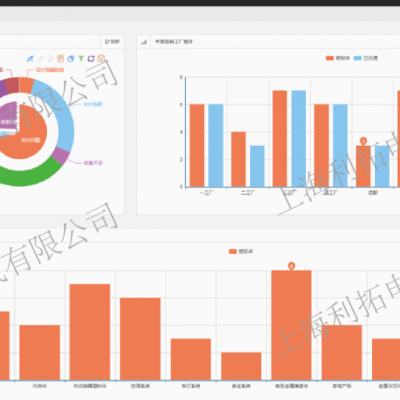Click the blue bar for 一工厂
Screen dimensions: 400x400
(216, 146)
